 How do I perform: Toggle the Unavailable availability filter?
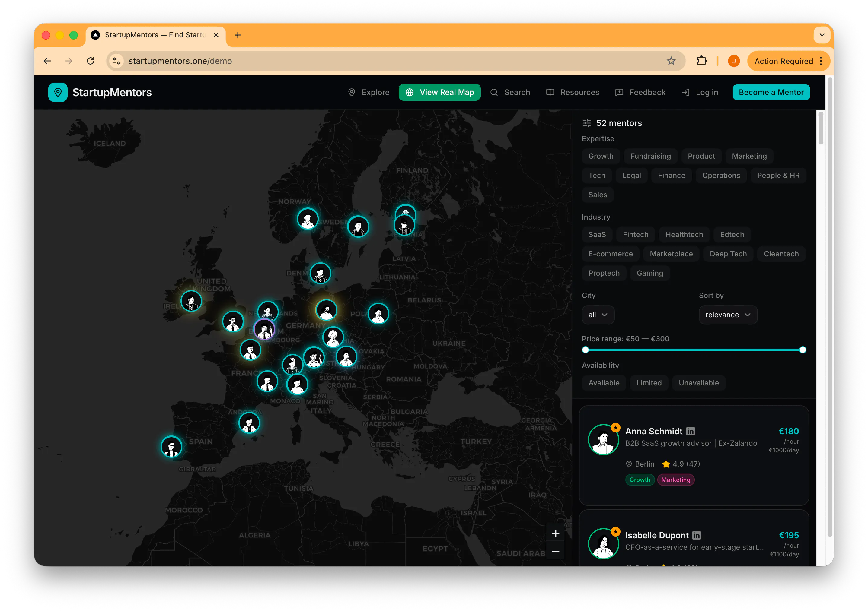tap(699, 383)
